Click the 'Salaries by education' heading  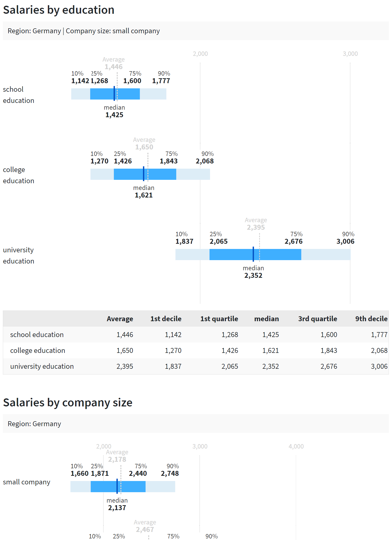point(58,10)
